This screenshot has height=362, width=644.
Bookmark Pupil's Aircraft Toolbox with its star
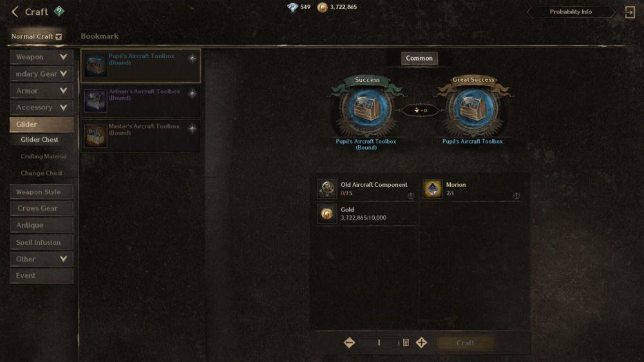[192, 59]
